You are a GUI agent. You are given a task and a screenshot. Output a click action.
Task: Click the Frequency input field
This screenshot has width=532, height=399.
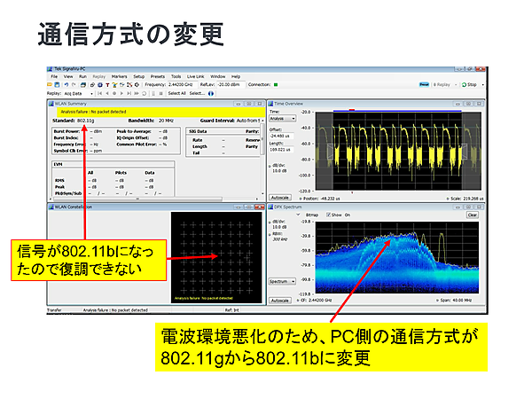coord(182,85)
